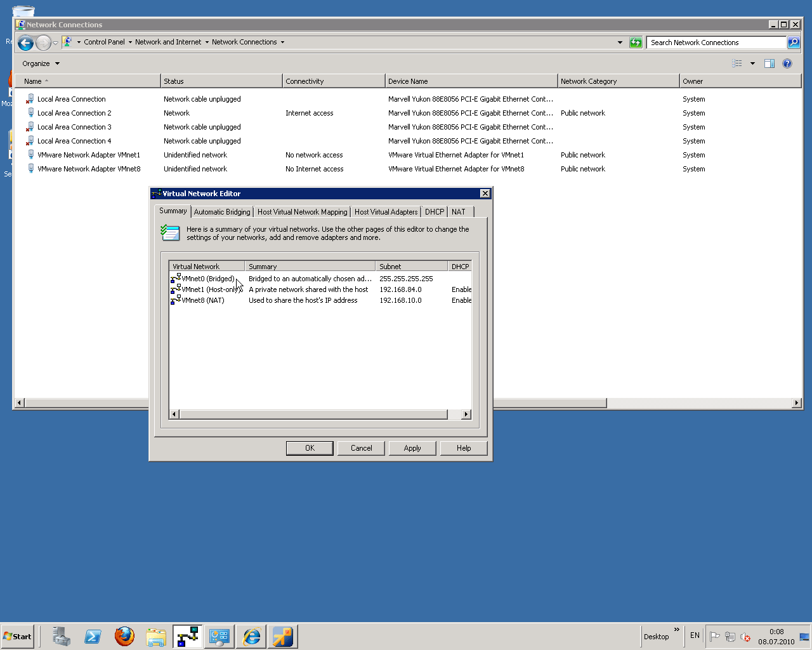Open Server Manager from the taskbar

(x=62, y=637)
